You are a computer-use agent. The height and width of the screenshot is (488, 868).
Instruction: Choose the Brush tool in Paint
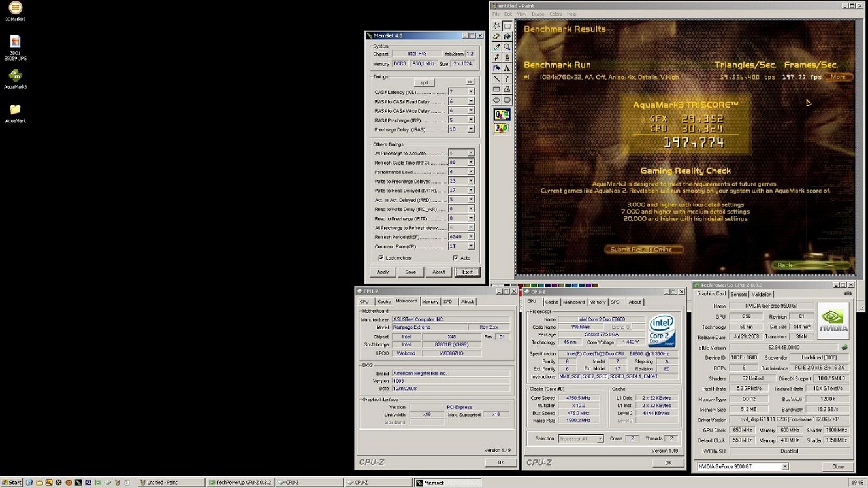507,57
